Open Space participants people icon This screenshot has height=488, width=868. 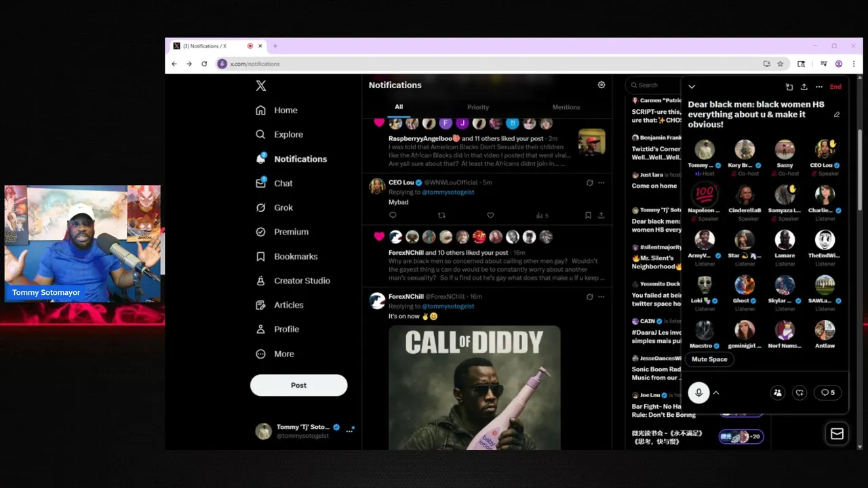pos(778,392)
